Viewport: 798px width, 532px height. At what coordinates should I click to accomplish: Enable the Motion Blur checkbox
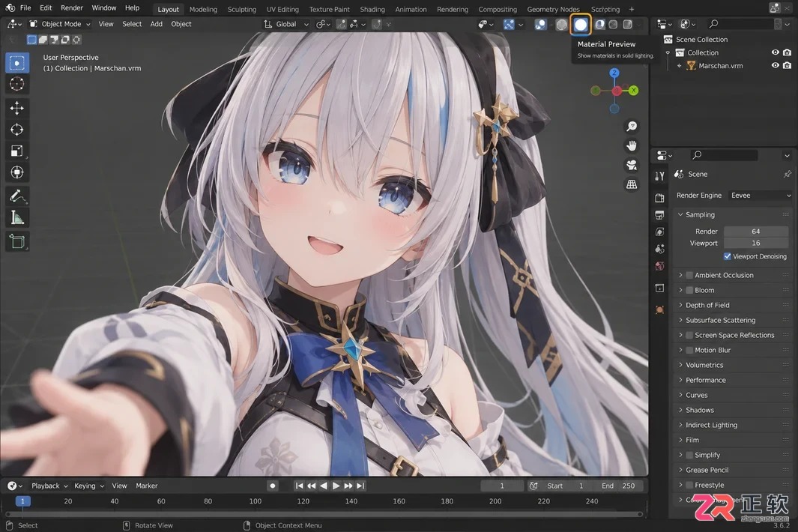click(x=689, y=350)
